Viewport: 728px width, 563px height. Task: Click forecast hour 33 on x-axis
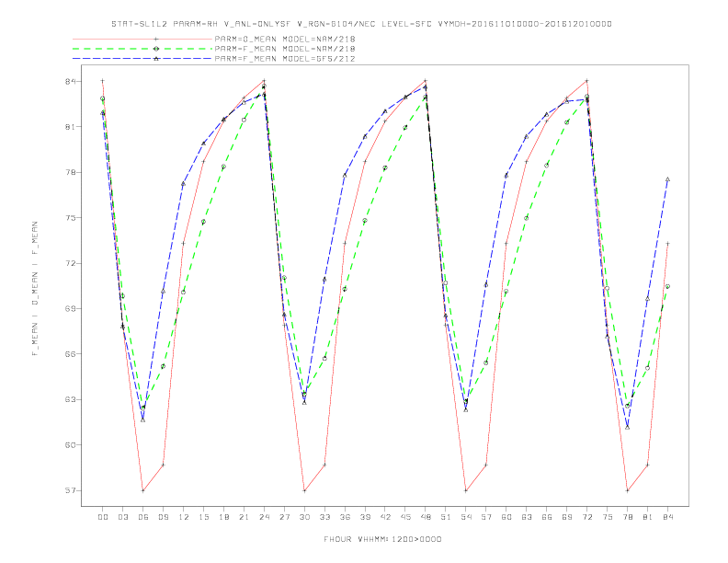(x=325, y=517)
